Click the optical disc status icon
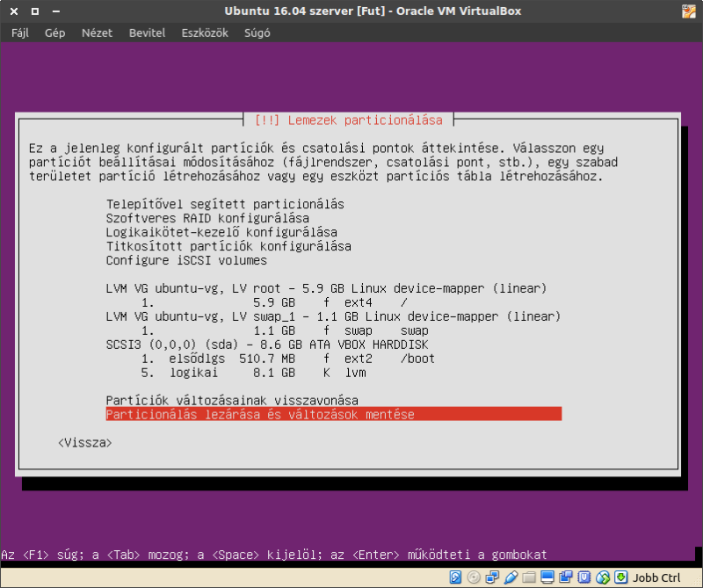Image resolution: width=703 pixels, height=588 pixels. 474,577
